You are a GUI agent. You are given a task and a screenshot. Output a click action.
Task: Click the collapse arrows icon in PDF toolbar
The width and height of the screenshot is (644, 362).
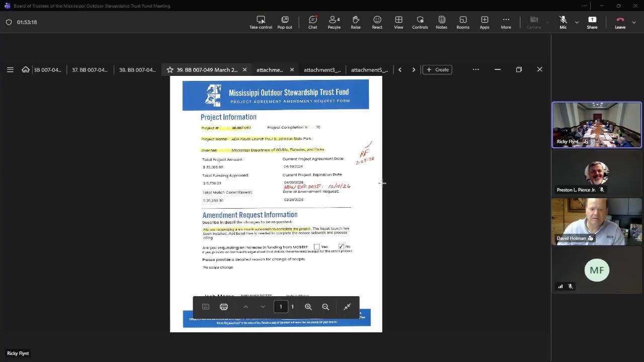pyautogui.click(x=347, y=307)
